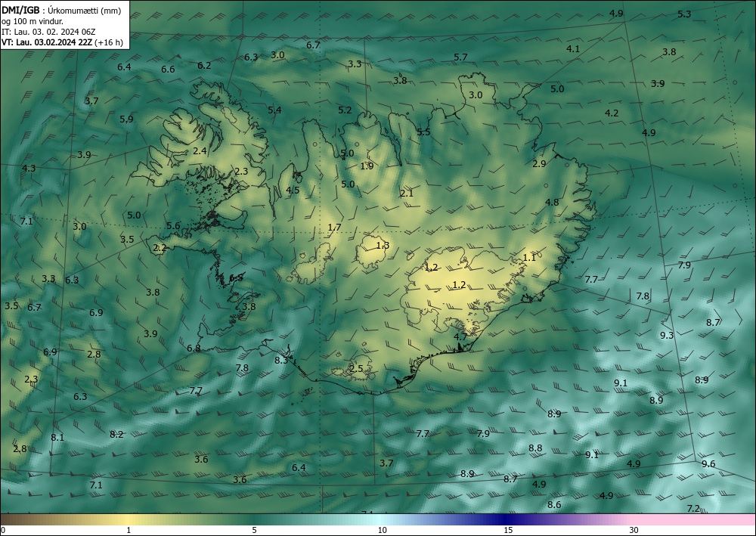Click the 'IT: Lau. 03. 02. 2024 06Z' line
This screenshot has height=536, width=756.
[x=48, y=32]
